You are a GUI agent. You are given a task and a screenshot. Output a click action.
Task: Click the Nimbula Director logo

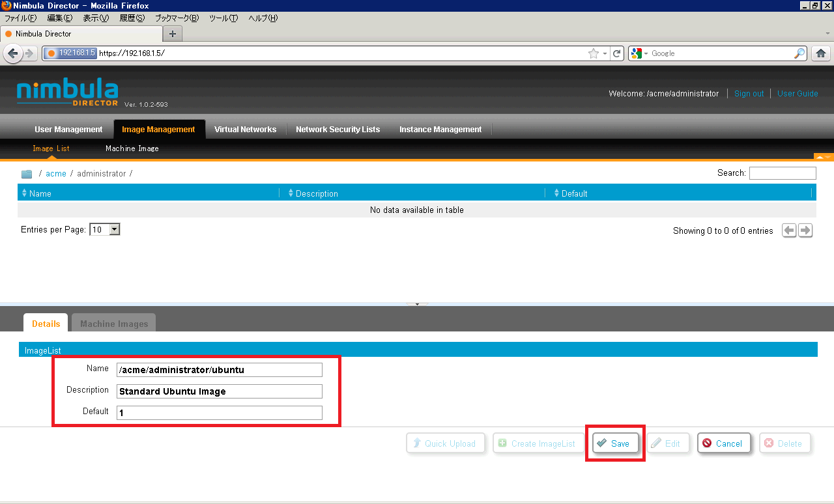click(67, 92)
